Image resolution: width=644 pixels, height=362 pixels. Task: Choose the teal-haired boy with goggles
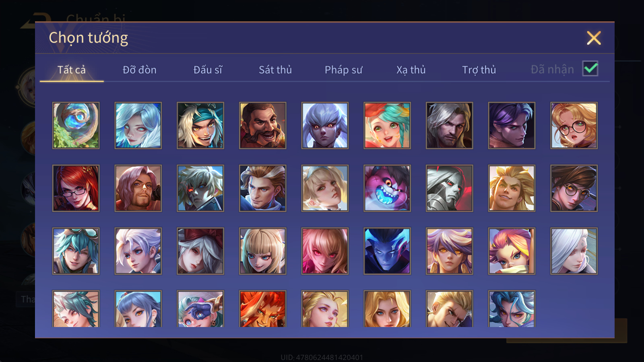pos(76,251)
